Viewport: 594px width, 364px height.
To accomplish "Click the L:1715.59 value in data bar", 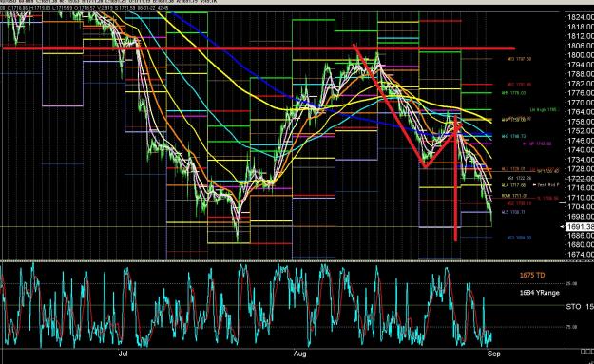I will pos(64,8).
